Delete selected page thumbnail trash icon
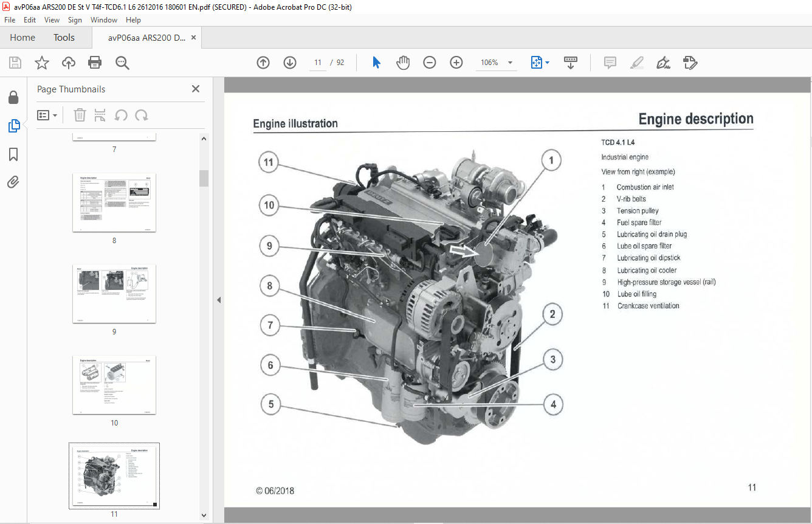The image size is (812, 524). coord(80,115)
